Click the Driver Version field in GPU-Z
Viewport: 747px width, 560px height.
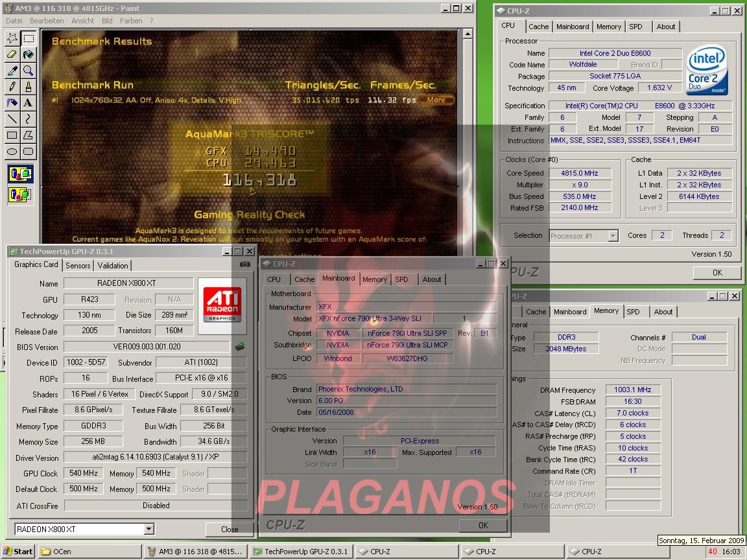tap(156, 457)
